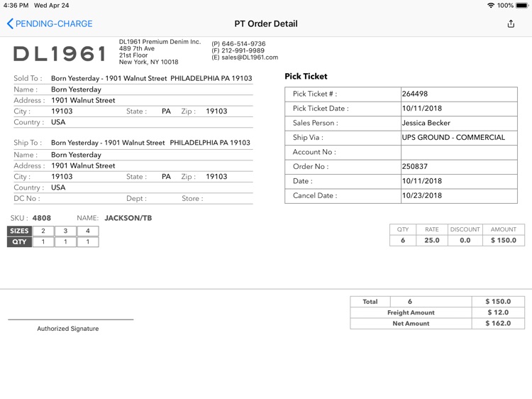532x399 pixels.
Task: Tap size 3 cell
Action: point(65,231)
